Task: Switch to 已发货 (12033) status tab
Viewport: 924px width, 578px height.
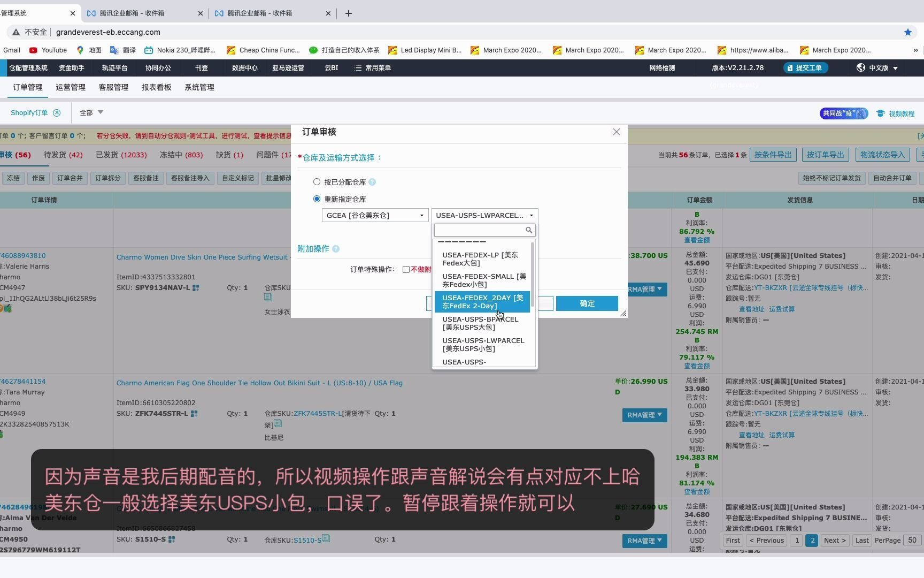Action: click(121, 155)
